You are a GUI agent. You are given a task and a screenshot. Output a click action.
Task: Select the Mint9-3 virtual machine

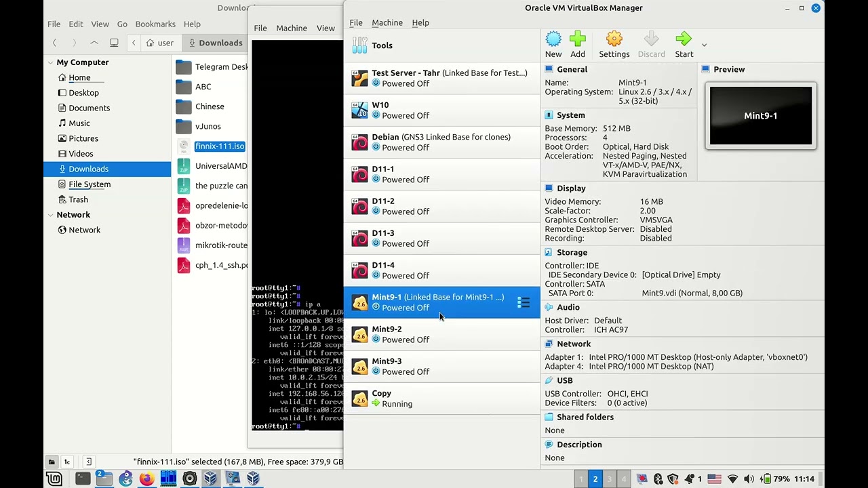[x=442, y=366]
